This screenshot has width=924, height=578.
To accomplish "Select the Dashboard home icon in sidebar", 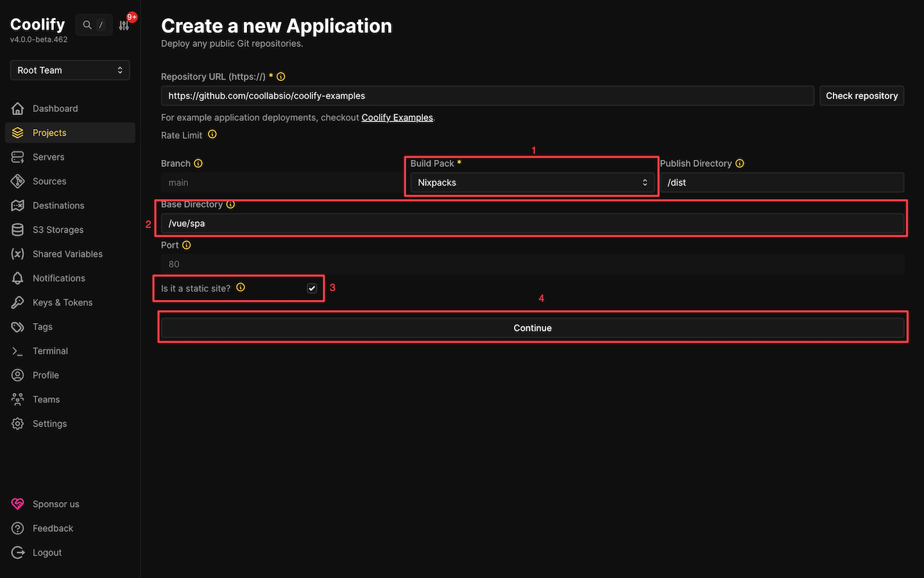I will point(17,108).
